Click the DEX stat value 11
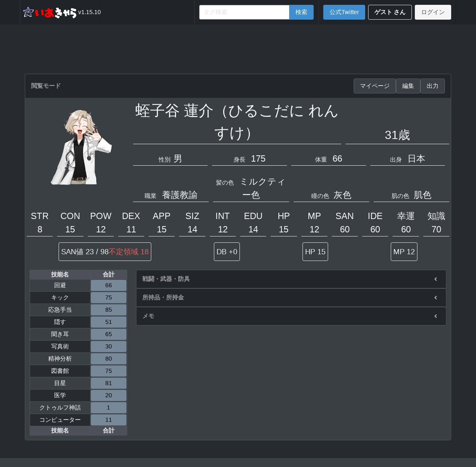This screenshot has height=467, width=476. click(131, 229)
